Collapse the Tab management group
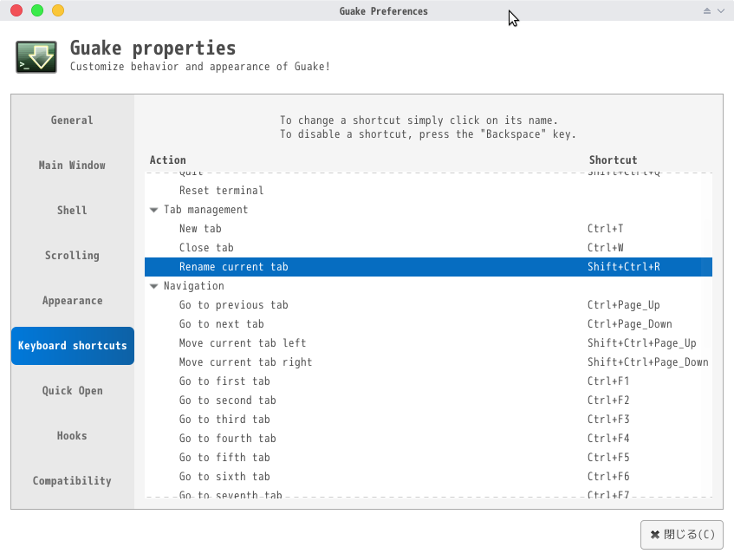This screenshot has width=734, height=560. (153, 210)
